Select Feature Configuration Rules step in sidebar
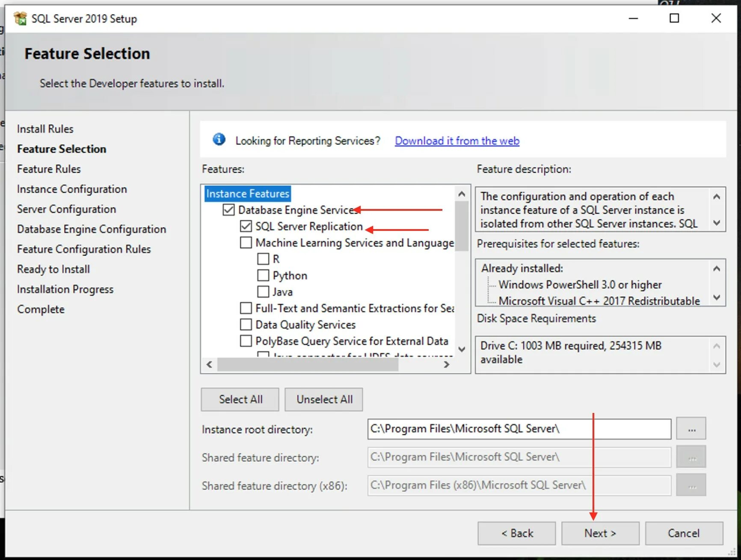This screenshot has width=741, height=560. pyautogui.click(x=84, y=249)
